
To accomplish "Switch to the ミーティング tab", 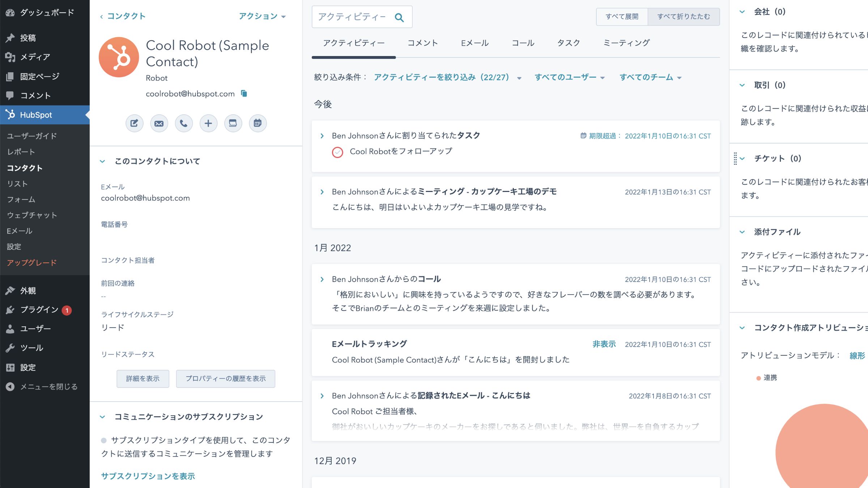I will point(626,43).
